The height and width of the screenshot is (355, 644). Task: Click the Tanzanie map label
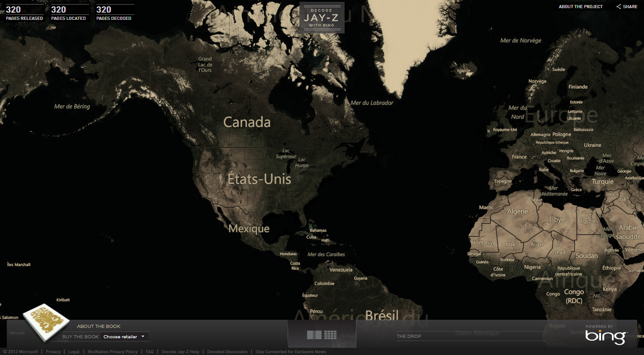tap(602, 309)
